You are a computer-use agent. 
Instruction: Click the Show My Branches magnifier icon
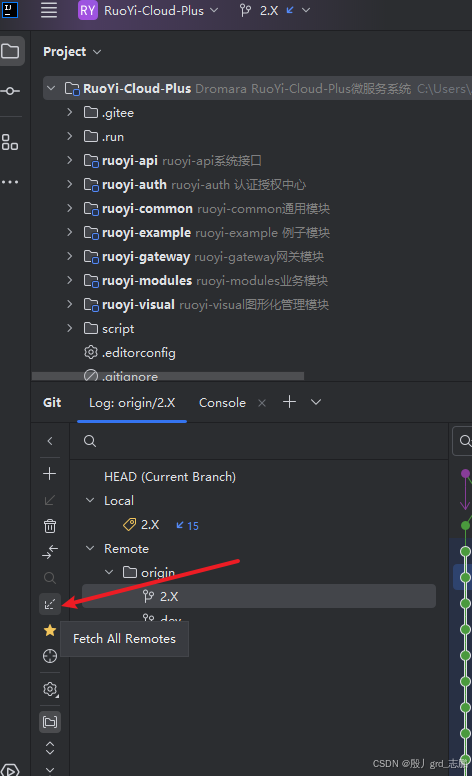(49, 578)
